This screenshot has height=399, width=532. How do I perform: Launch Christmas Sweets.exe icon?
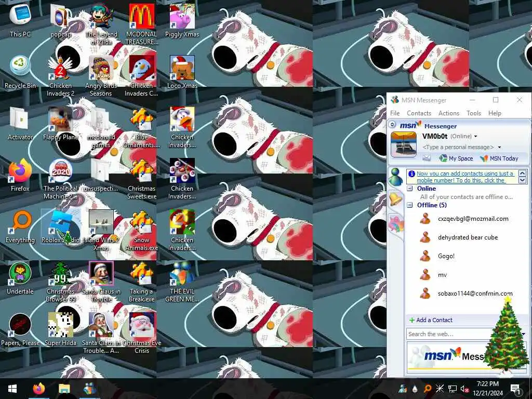pyautogui.click(x=141, y=179)
